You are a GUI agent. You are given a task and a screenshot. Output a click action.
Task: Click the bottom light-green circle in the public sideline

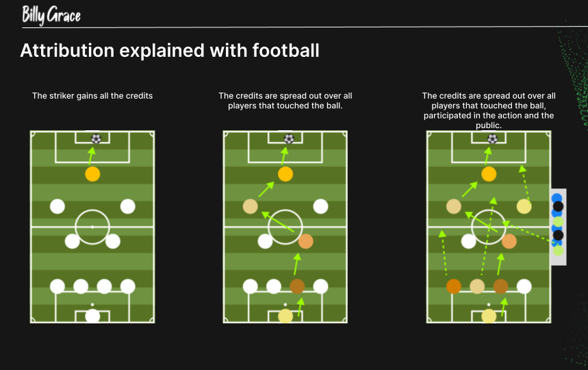point(558,250)
